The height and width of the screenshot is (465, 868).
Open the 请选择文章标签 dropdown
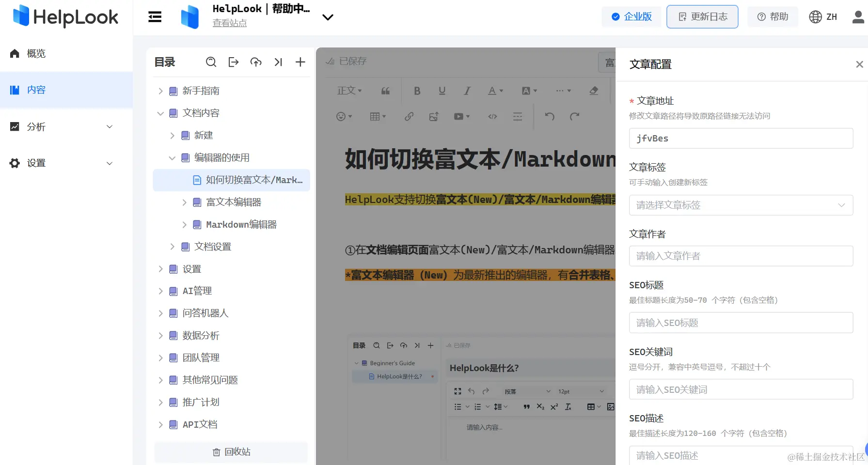[x=741, y=205]
